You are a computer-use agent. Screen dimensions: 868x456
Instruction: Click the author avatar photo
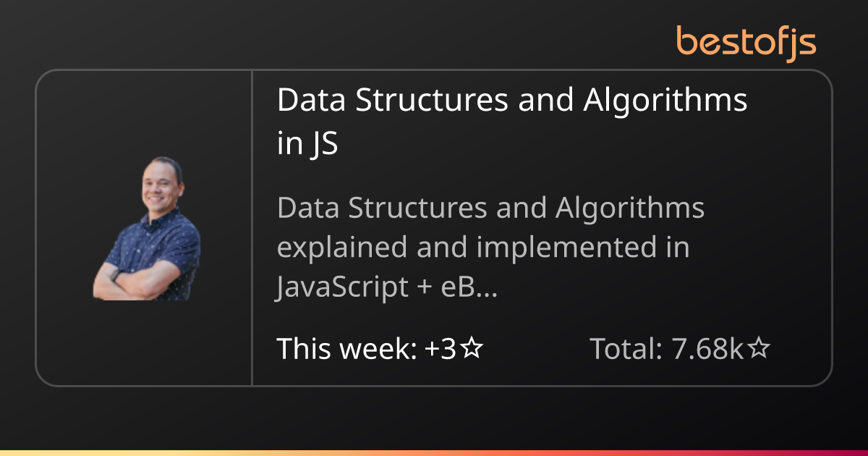point(147,228)
